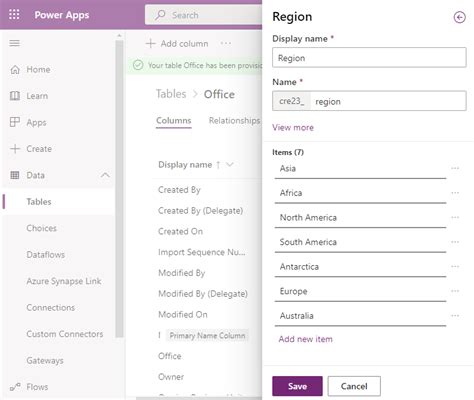The width and height of the screenshot is (474, 400).
Task: Click the View more link
Action: coord(293,127)
